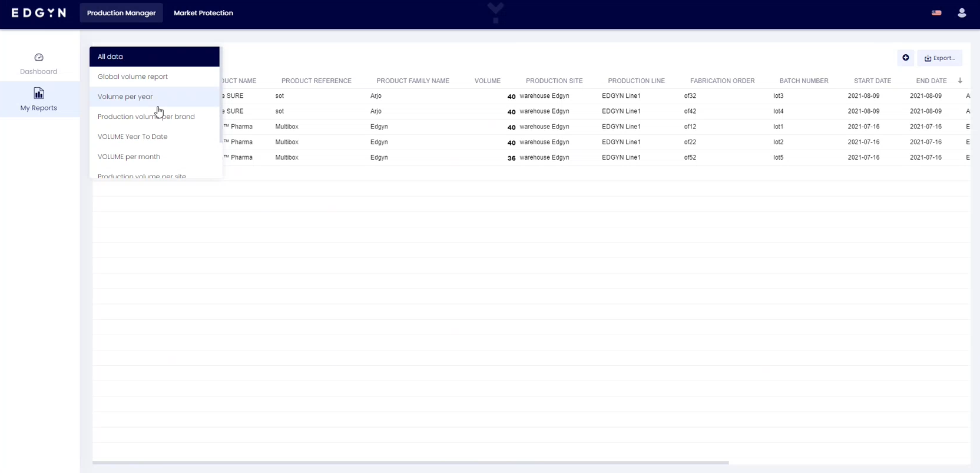Sort by Start Date column
This screenshot has width=980, height=473.
tap(872, 81)
